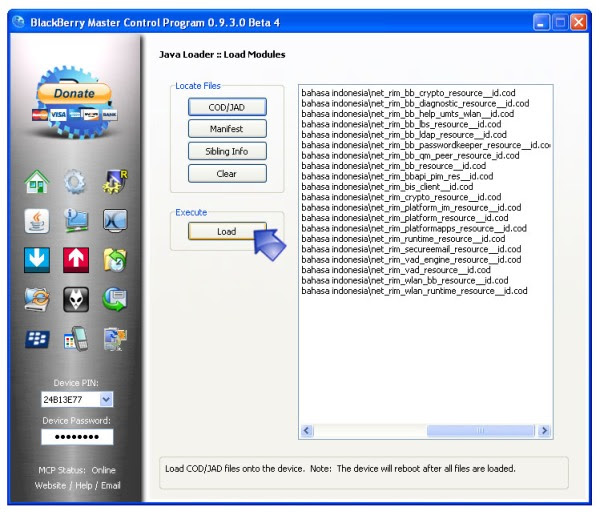Open the floppy disk with green arrow icon

click(x=115, y=299)
